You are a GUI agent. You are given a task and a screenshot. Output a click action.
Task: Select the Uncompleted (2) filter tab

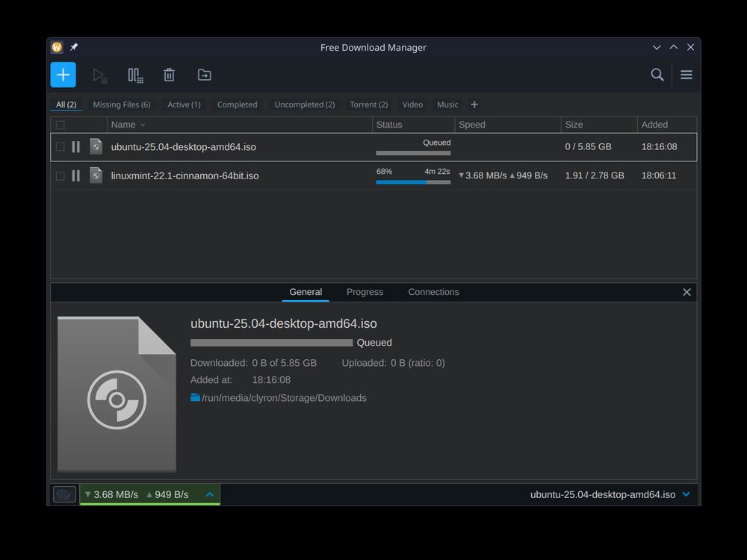(305, 105)
